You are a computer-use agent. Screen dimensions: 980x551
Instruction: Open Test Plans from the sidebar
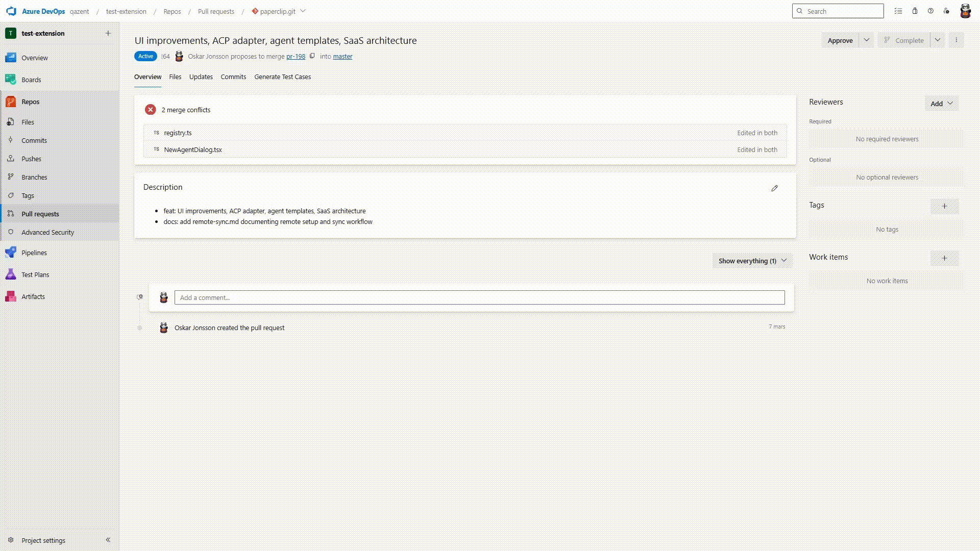click(x=34, y=274)
